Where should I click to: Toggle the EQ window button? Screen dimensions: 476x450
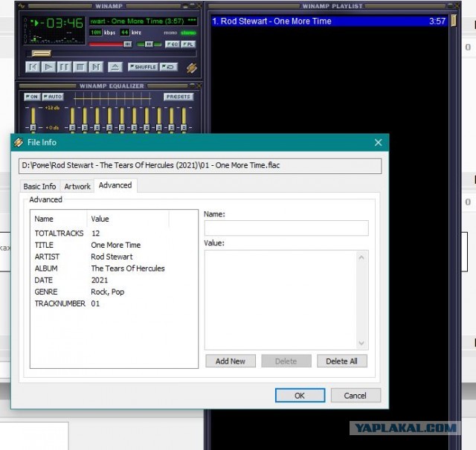172,45
